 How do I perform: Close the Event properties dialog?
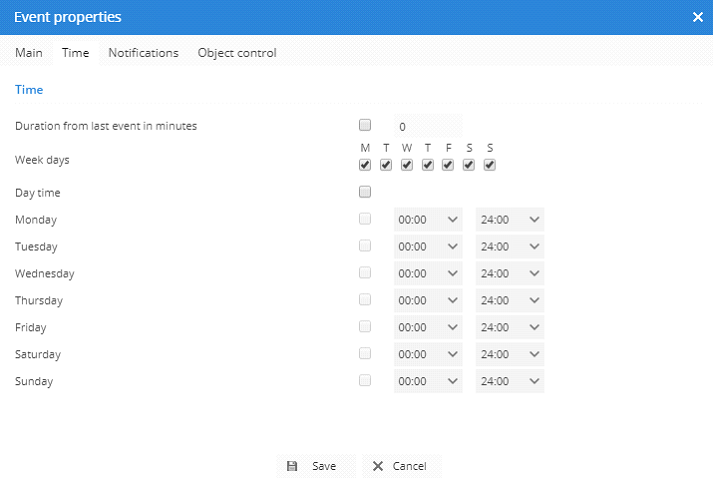pos(697,17)
